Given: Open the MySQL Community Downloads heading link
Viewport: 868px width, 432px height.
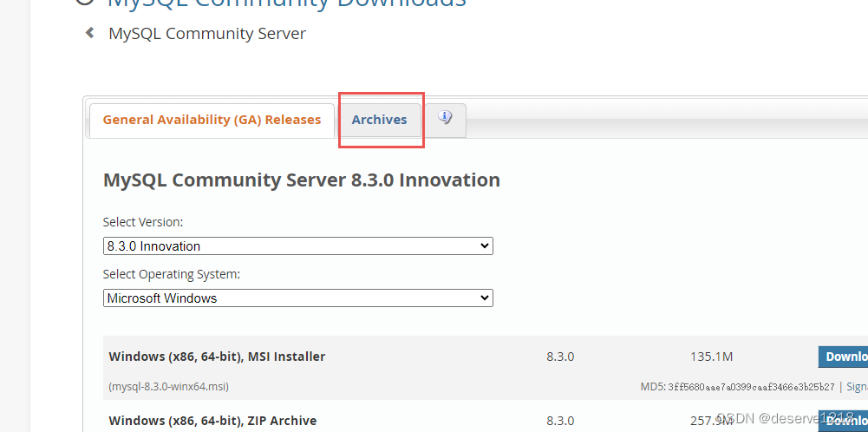Looking at the screenshot, I should [286, 4].
